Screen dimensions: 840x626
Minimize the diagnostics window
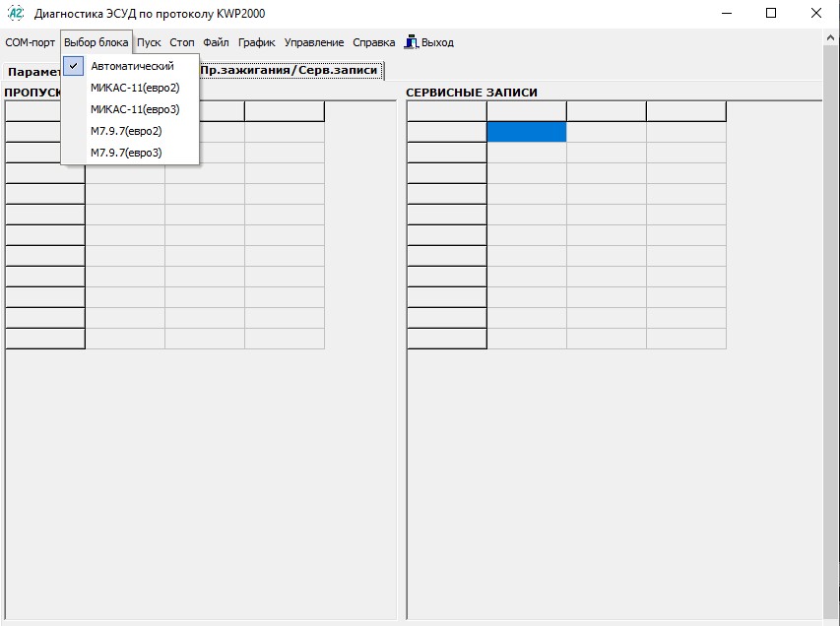727,13
